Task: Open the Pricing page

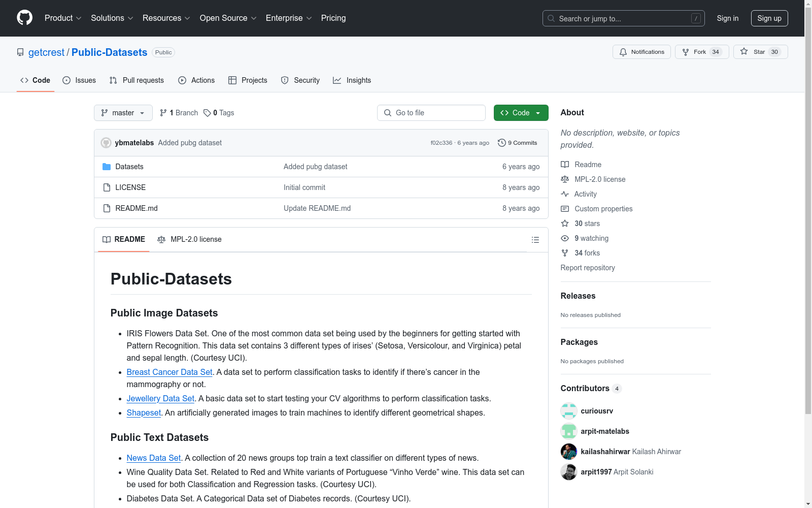Action: click(333, 18)
